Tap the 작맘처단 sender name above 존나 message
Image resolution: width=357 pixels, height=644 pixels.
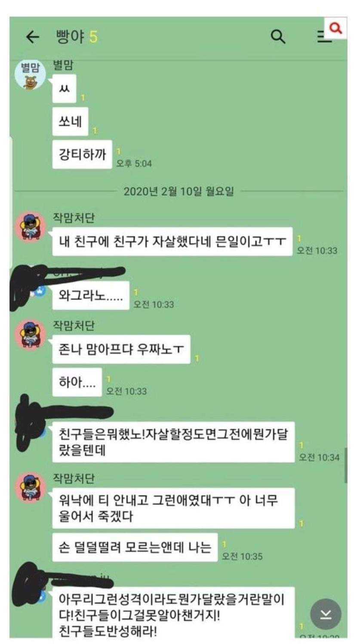(x=74, y=326)
